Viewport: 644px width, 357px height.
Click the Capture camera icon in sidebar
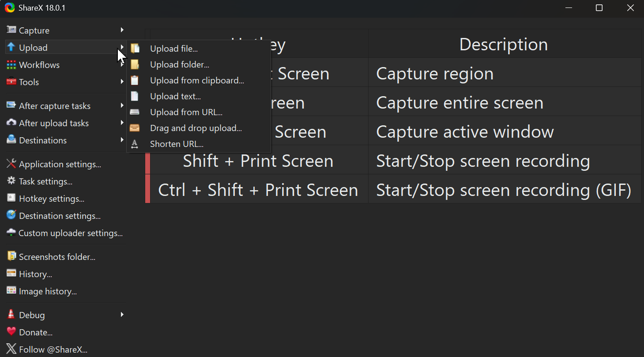11,30
